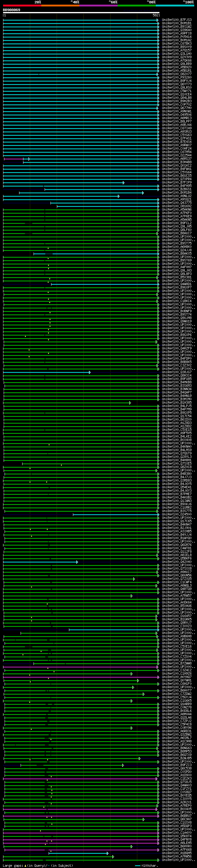Click the UniRef100_B2BGS1 label
197x868 pixels.
(177, 189)
